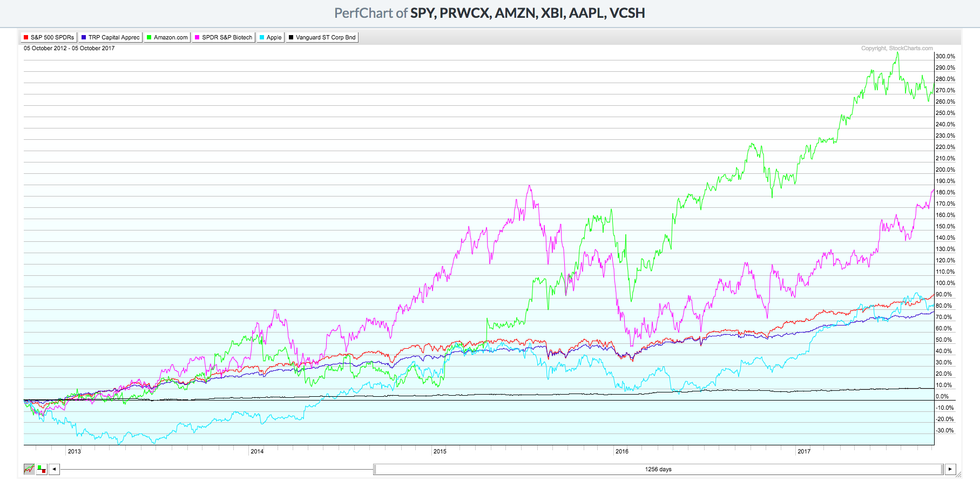The width and height of the screenshot is (980, 488).
Task: Click the 2015 label on time axis
Action: click(x=440, y=451)
